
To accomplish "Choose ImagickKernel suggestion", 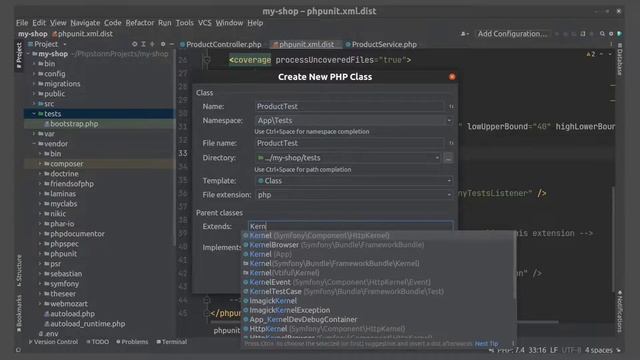I will 378,301.
